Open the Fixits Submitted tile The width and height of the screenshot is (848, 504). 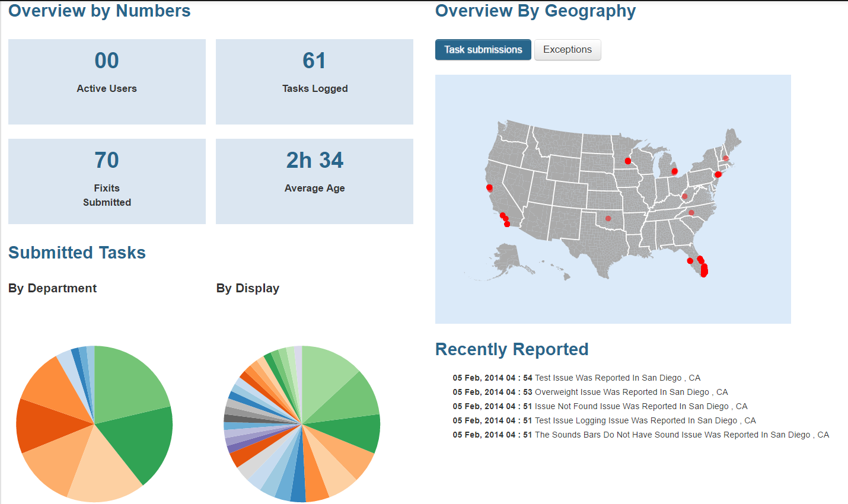click(107, 181)
